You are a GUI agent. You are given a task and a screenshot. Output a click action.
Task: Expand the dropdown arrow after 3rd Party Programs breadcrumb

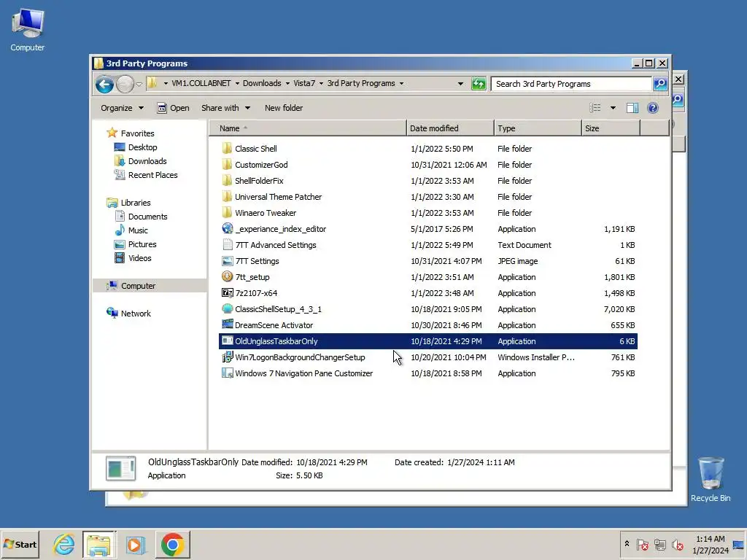coord(402,83)
